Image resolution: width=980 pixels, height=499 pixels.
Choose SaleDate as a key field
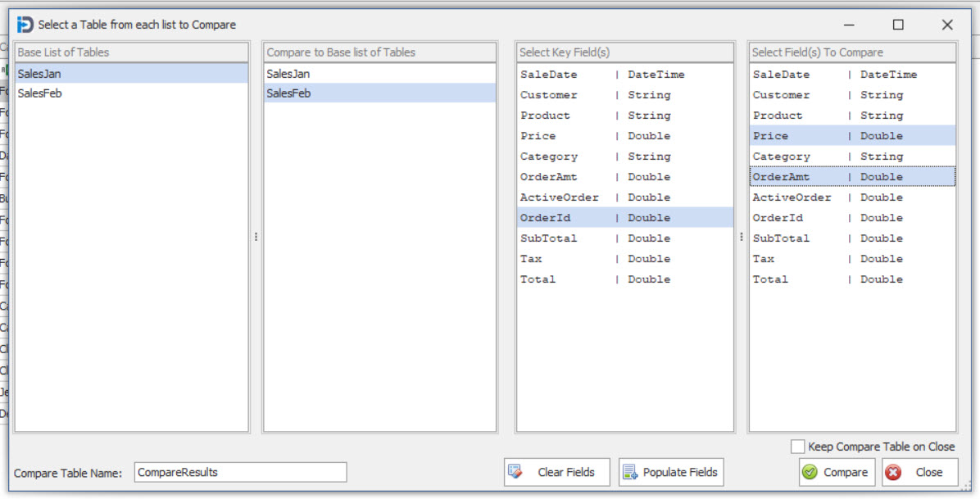point(549,75)
